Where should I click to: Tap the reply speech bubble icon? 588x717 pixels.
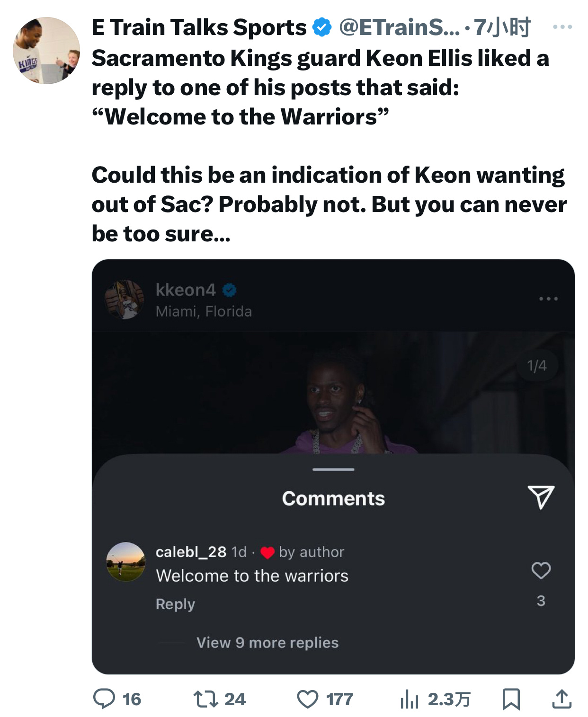coord(104,699)
